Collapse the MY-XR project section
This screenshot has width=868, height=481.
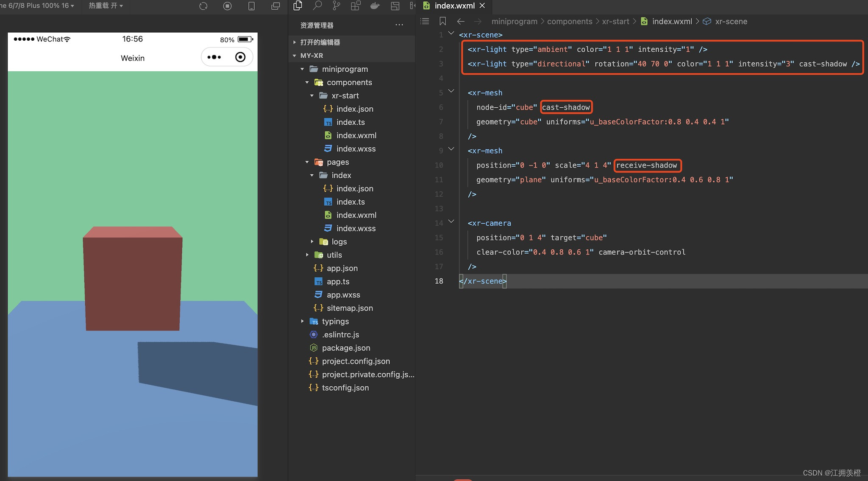pyautogui.click(x=311, y=56)
